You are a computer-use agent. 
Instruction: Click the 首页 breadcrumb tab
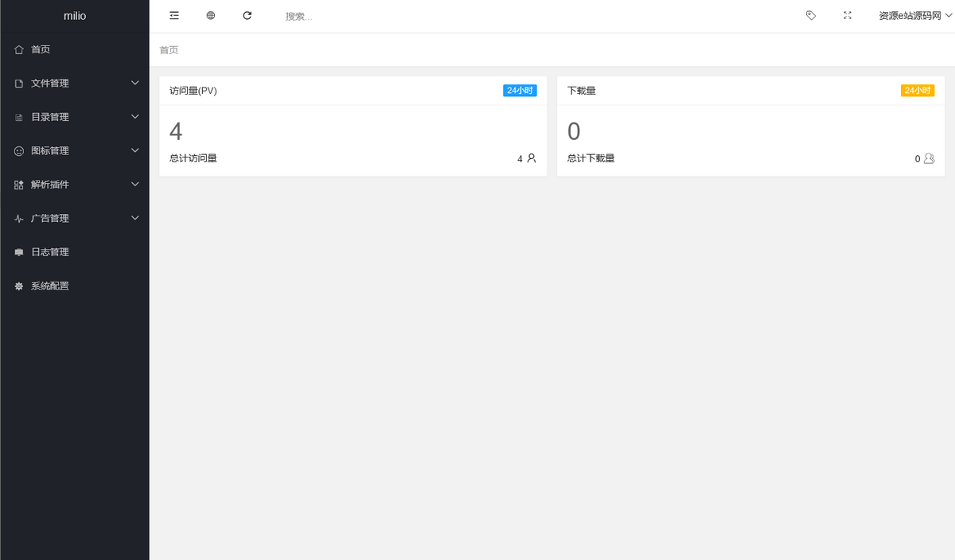pos(169,50)
